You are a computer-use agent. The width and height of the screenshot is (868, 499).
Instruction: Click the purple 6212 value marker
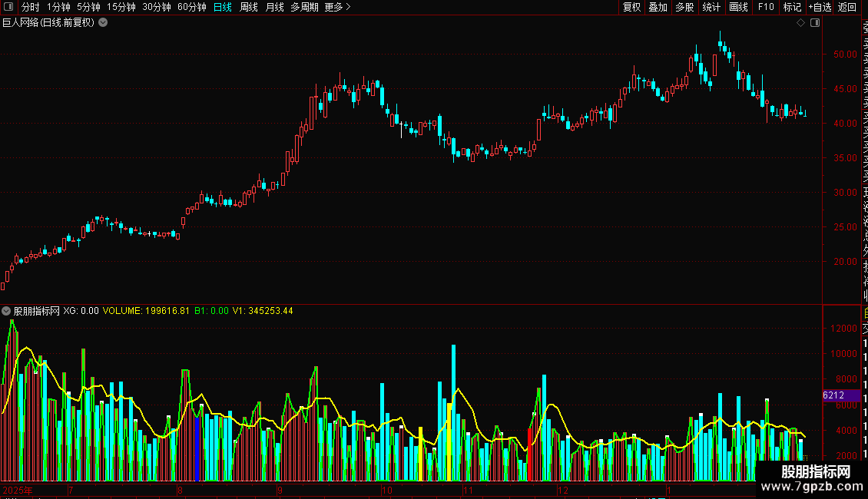click(841, 395)
